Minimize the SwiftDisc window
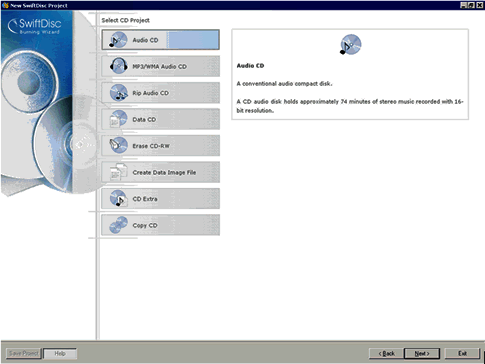The image size is (485, 364). (464, 5)
